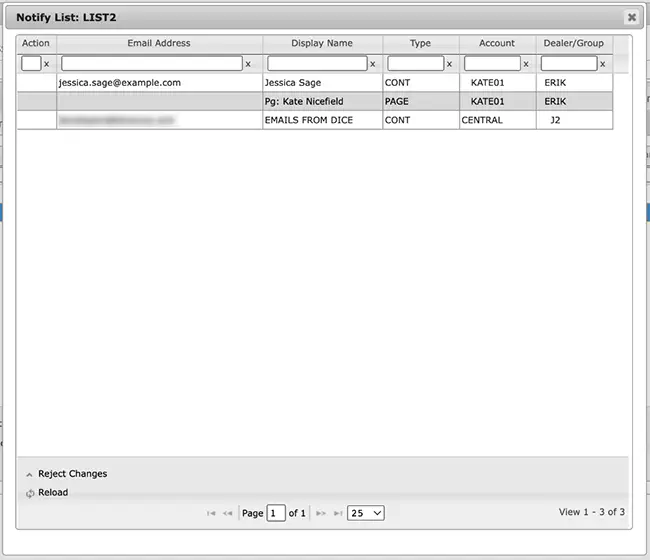650x560 pixels.
Task: Select EMAILS FROM DICE row
Action: click(x=315, y=120)
